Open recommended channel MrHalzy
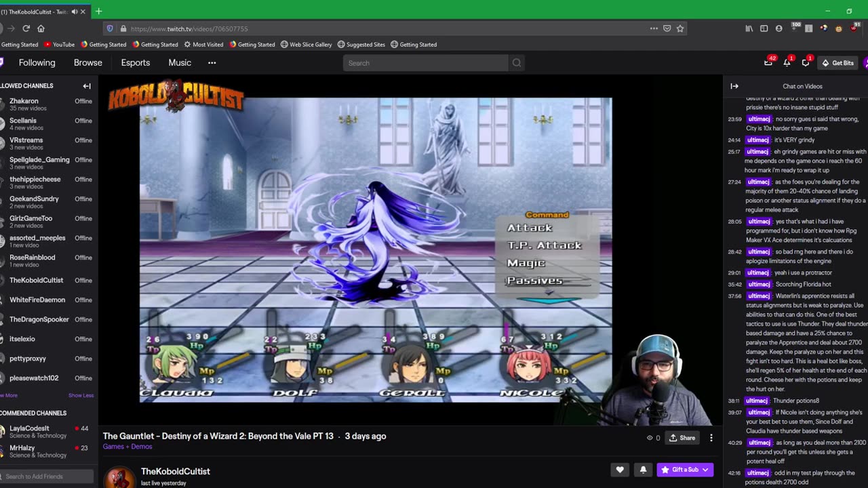Viewport: 868px width, 488px height. [47, 451]
